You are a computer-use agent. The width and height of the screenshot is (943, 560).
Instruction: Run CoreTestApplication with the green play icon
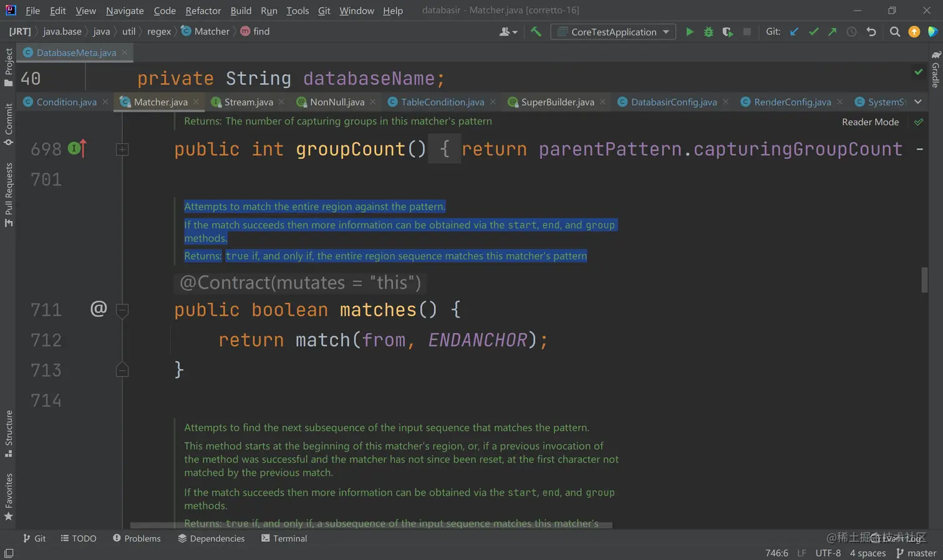point(689,32)
